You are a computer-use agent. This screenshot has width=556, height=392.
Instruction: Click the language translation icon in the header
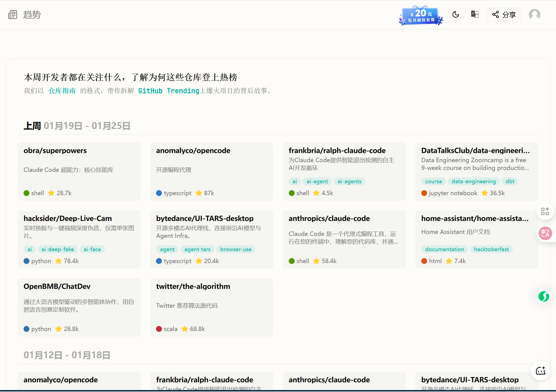point(475,14)
